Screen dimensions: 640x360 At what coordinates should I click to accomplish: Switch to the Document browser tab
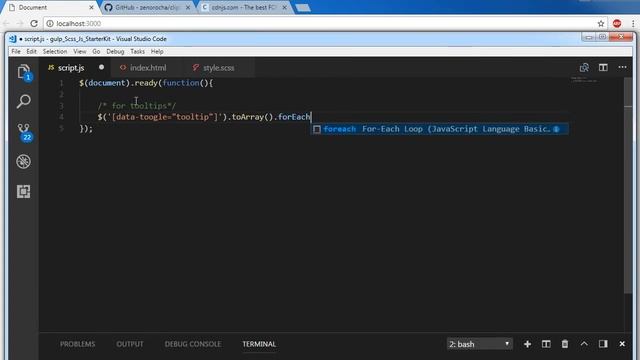(49, 7)
